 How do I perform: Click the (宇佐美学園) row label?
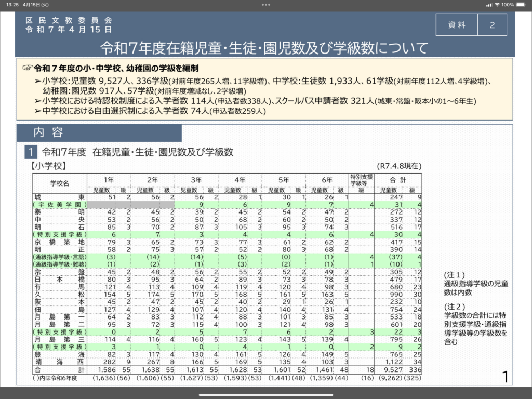click(59, 205)
